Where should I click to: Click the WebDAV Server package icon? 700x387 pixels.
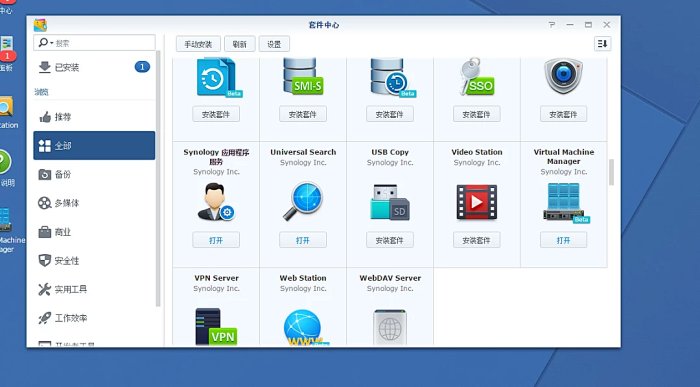pos(390,328)
